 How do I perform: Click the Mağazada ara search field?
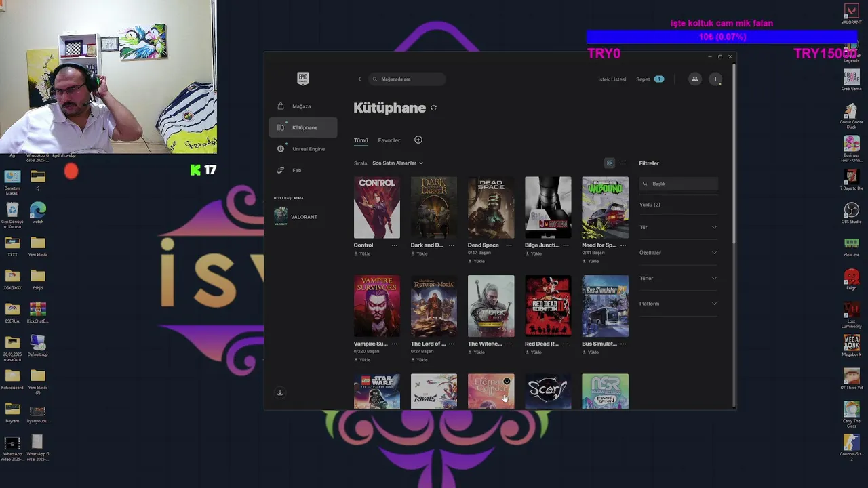pos(407,79)
